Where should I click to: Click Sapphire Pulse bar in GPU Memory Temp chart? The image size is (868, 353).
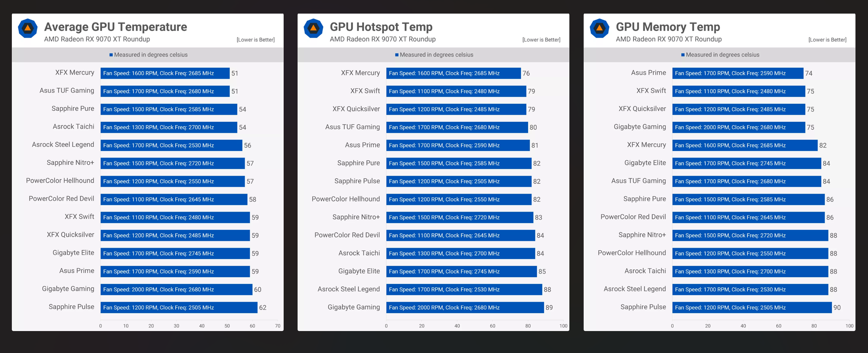(x=752, y=307)
